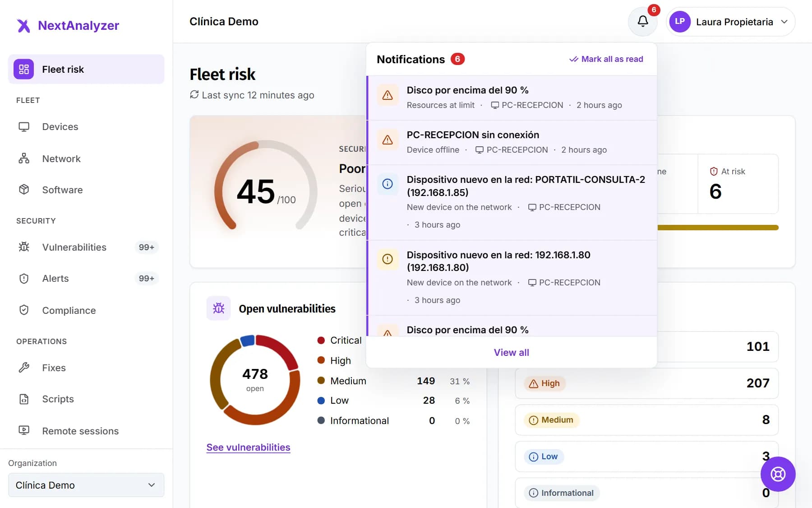This screenshot has height=508, width=812.
Task: Click the At risk 6 card
Action: (x=738, y=184)
